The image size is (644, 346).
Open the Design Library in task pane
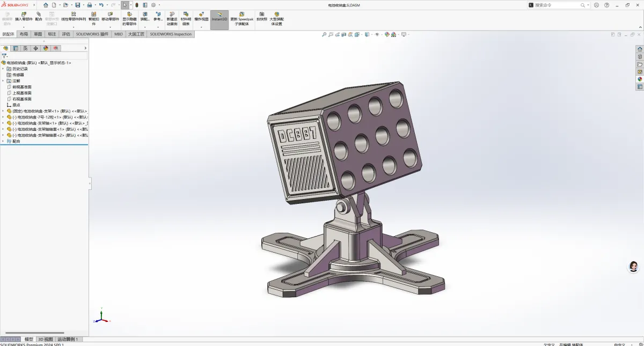point(640,56)
